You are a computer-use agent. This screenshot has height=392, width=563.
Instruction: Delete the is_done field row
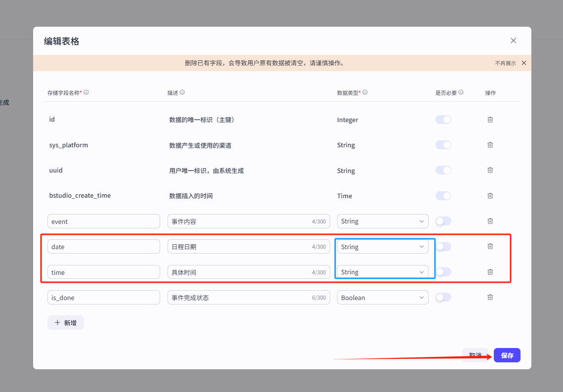tap(490, 297)
